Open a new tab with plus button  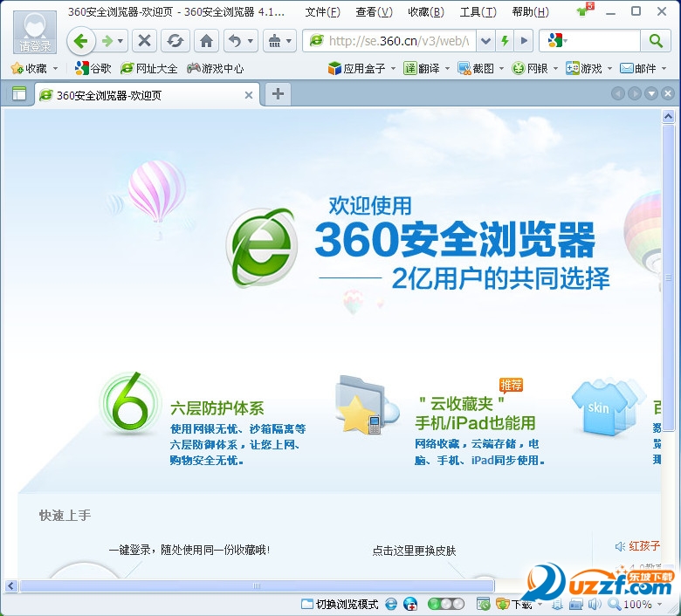click(x=278, y=93)
